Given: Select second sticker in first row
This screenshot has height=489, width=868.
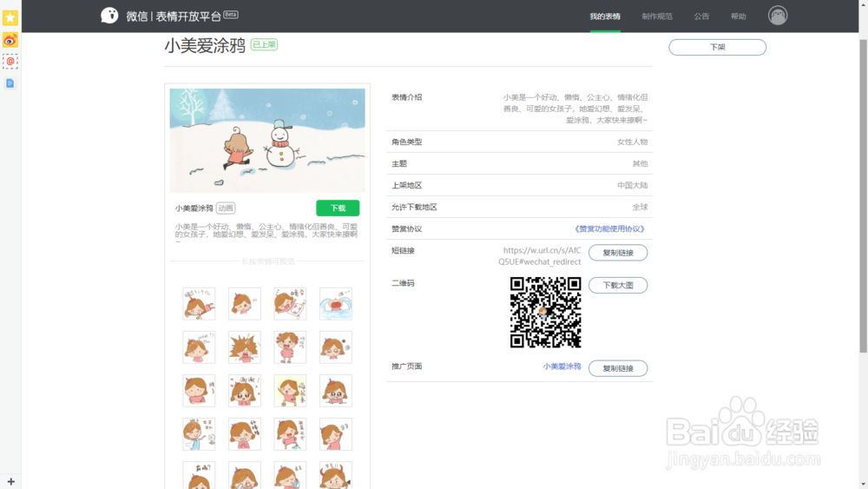Looking at the screenshot, I should click(244, 303).
